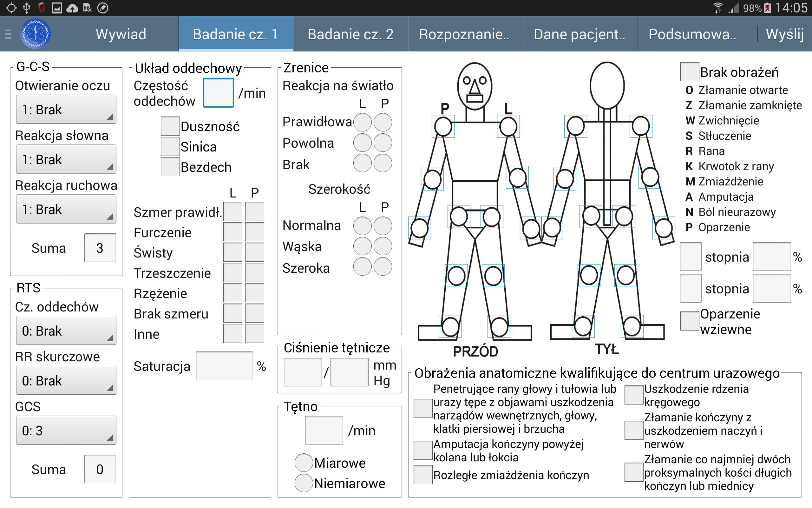
Task: Focus systolic blood pressure input field
Action: pyautogui.click(x=303, y=372)
